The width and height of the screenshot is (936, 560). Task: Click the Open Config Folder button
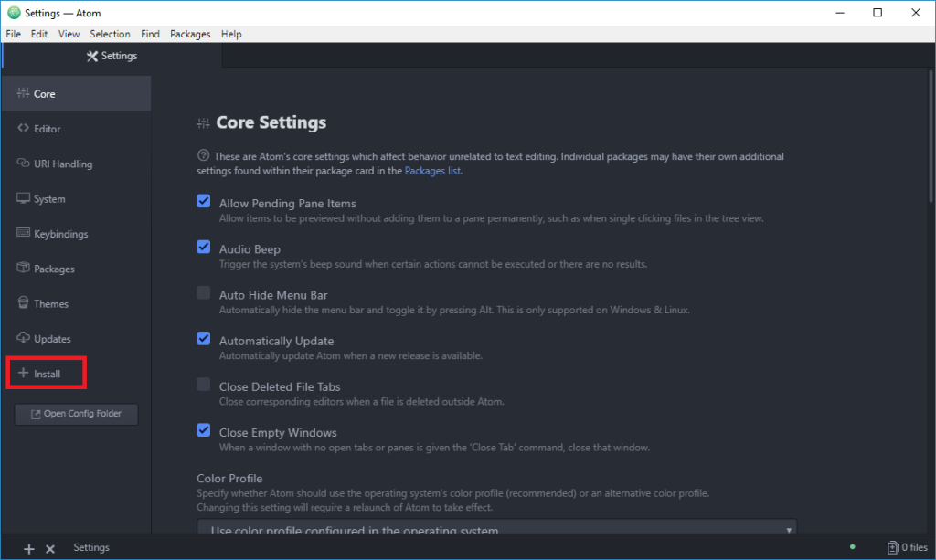pos(76,413)
